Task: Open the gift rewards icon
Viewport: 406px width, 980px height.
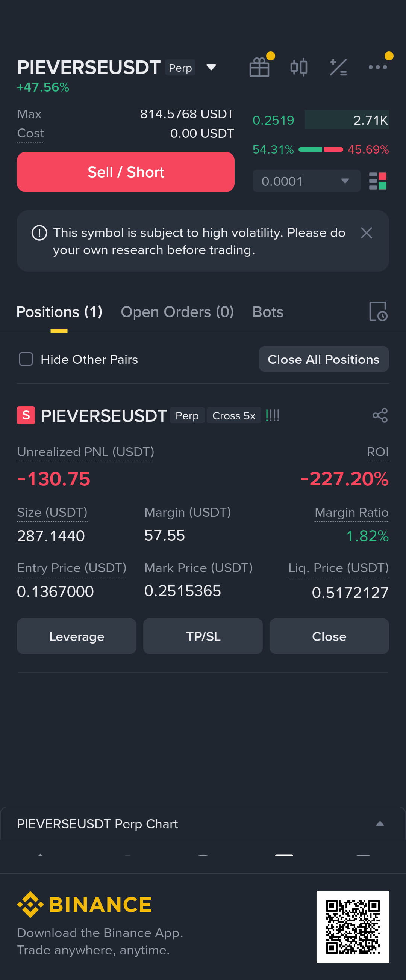Action: pos(259,67)
